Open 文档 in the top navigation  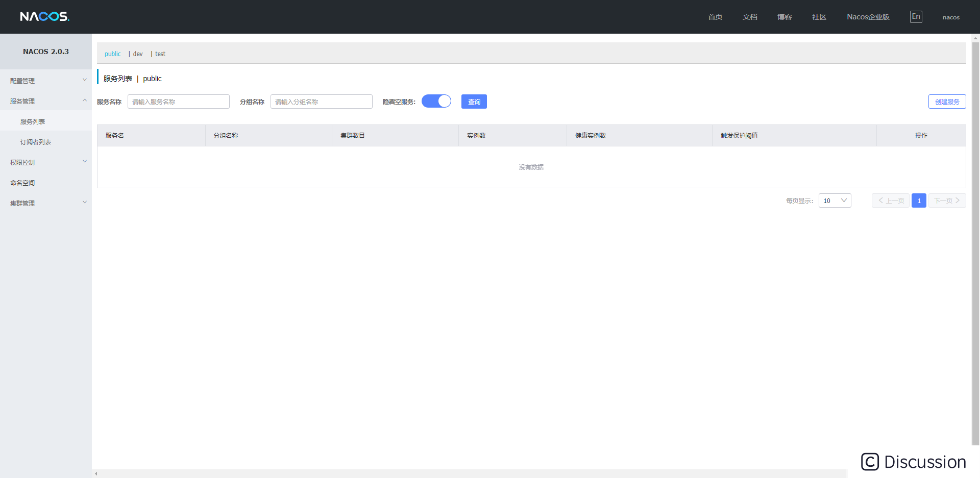750,17
